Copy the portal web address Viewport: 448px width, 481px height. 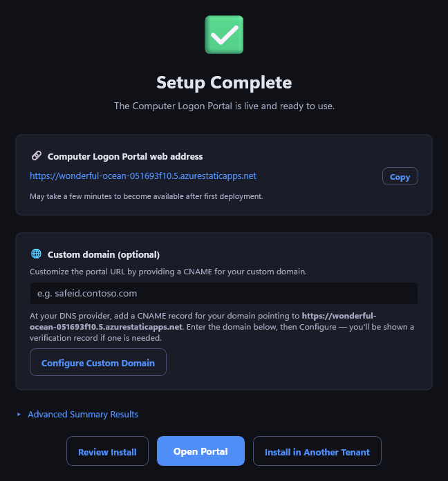tap(400, 176)
